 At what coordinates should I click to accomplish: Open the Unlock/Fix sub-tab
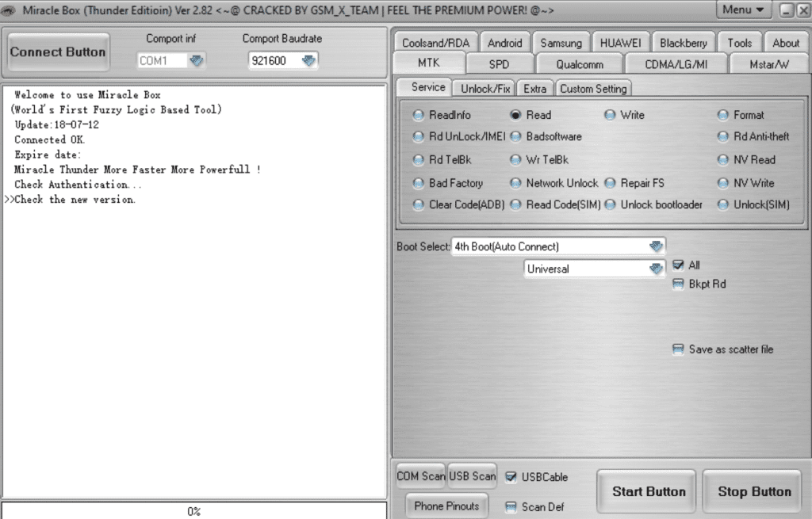coord(485,89)
